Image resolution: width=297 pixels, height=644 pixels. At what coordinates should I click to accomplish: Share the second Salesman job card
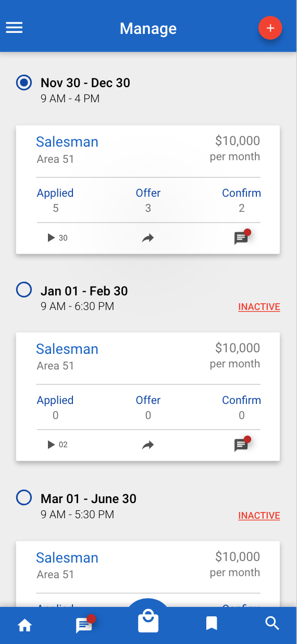[148, 445]
